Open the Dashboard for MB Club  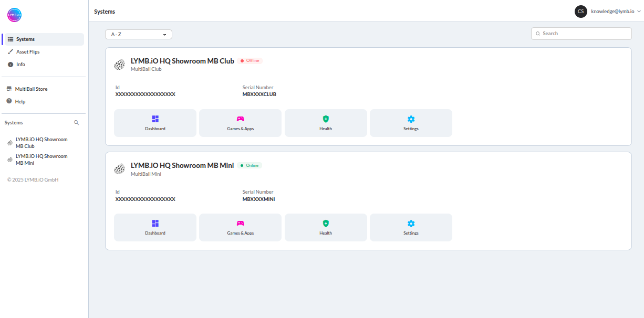[x=155, y=123]
